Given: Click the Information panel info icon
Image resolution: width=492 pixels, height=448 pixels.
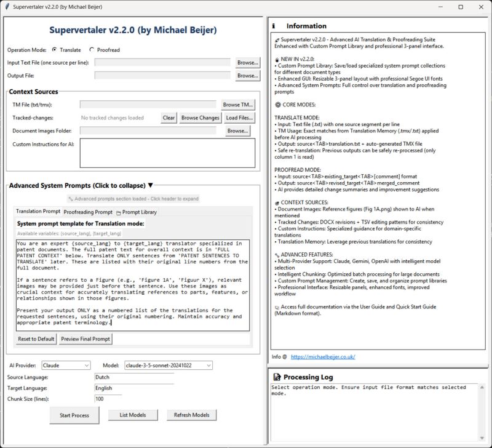Looking at the screenshot, I should (x=274, y=26).
